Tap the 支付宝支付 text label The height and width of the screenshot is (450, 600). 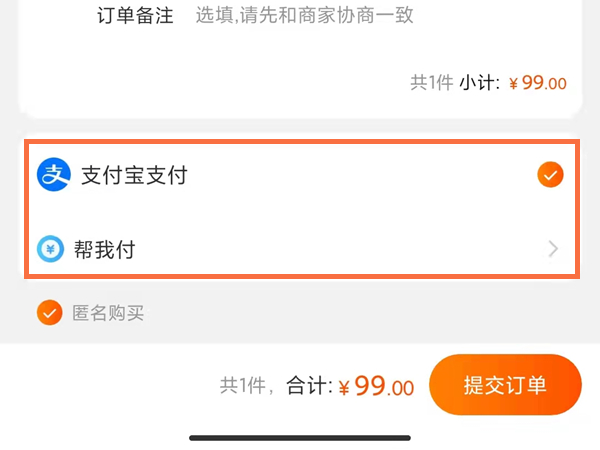click(134, 176)
